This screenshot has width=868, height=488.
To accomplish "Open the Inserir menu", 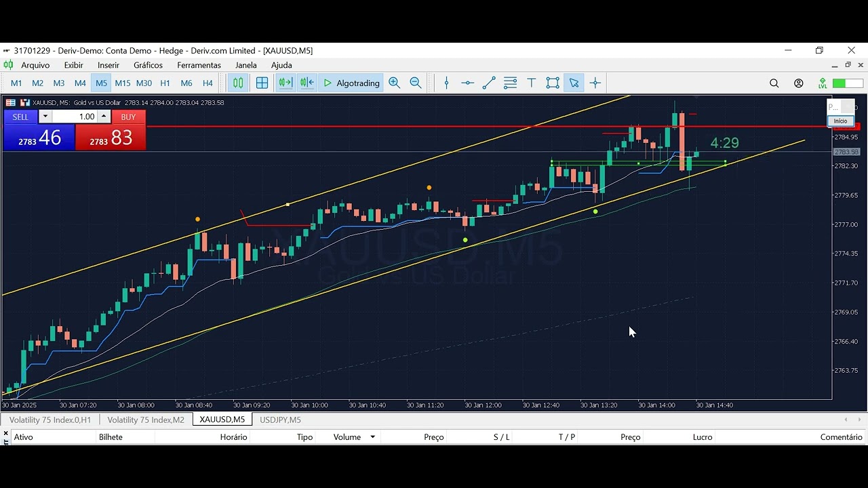I will (108, 65).
